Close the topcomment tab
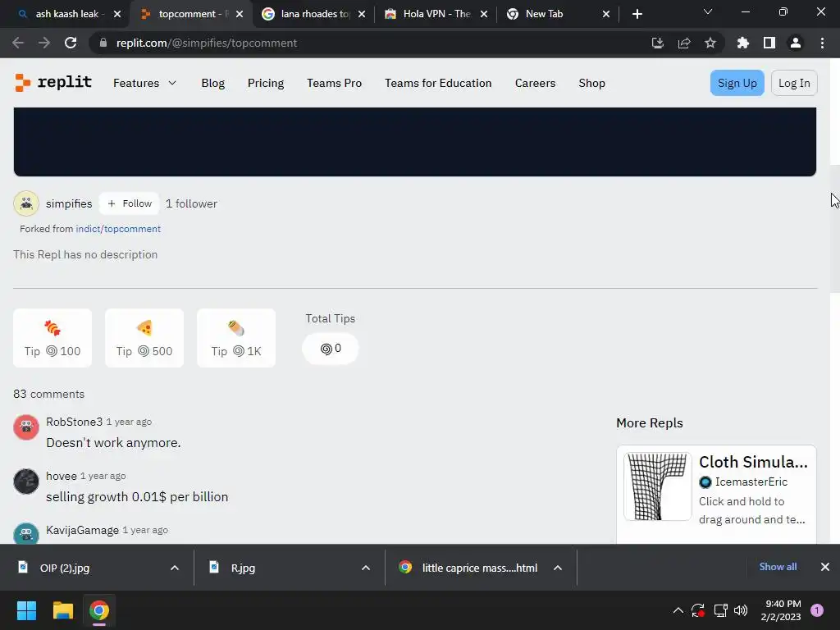Viewport: 840px width, 630px height. point(240,14)
